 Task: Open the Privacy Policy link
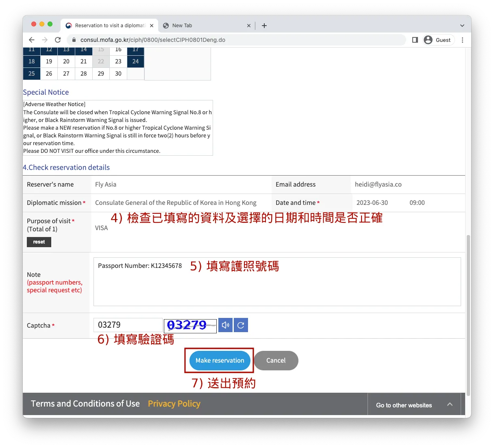click(x=174, y=404)
